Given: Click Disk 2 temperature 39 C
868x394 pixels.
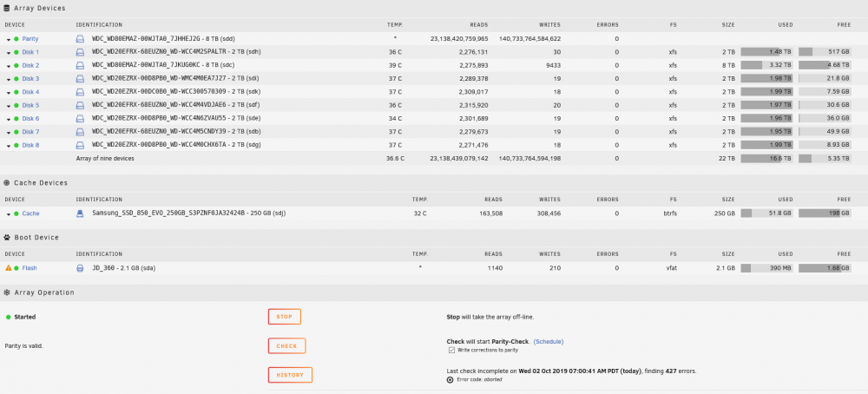Looking at the screenshot, I should click(x=395, y=65).
